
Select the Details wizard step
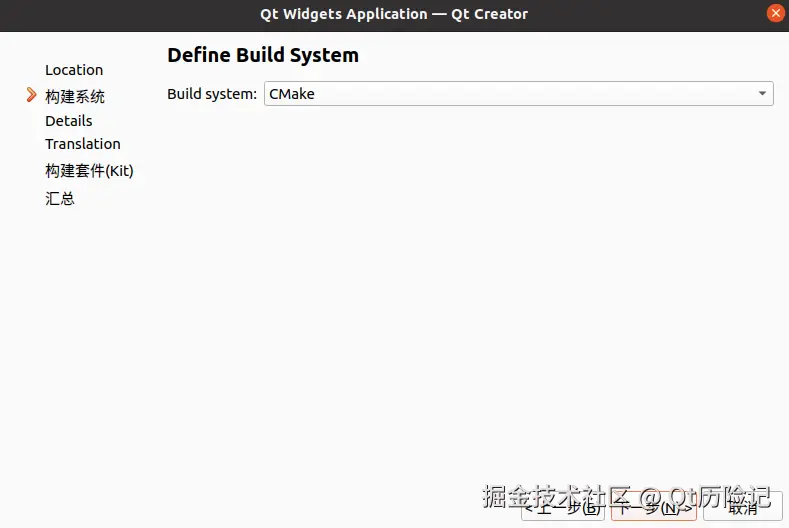click(x=68, y=121)
